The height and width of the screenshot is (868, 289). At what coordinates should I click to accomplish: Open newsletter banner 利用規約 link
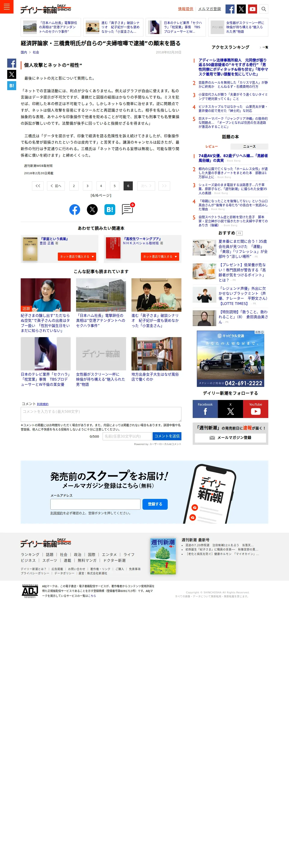(56, 513)
